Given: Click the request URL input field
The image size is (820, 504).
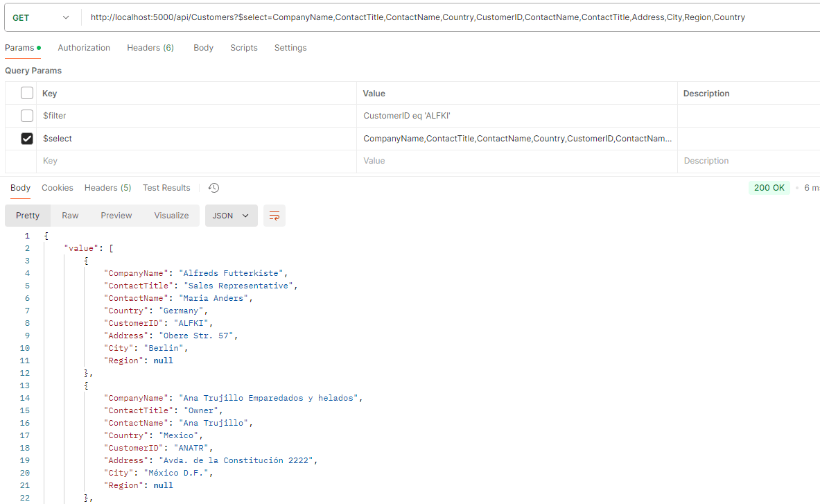Looking at the screenshot, I should point(444,17).
